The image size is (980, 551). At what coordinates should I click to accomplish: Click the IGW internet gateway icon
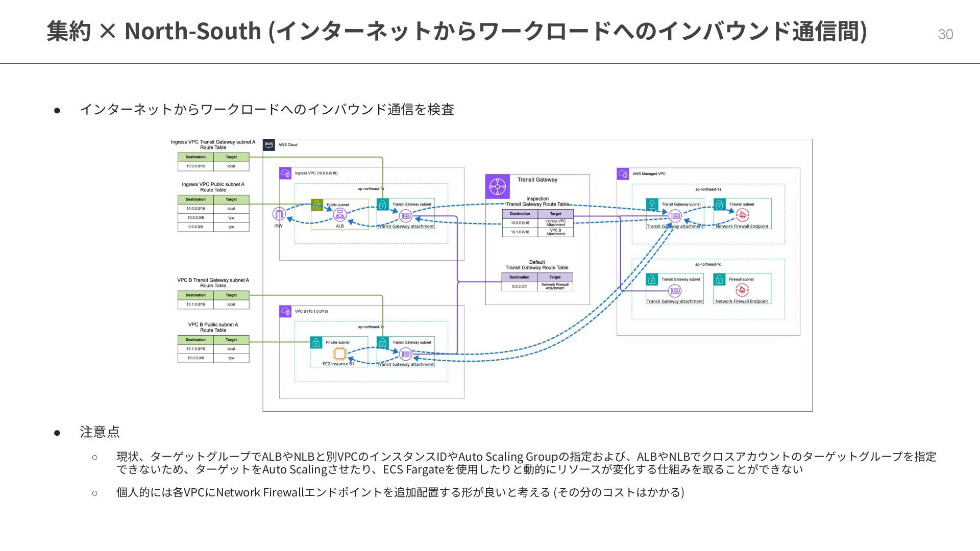point(279,214)
